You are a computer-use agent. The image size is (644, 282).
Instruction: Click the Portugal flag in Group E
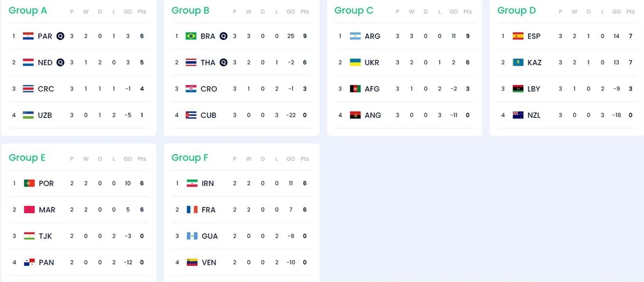[29, 183]
